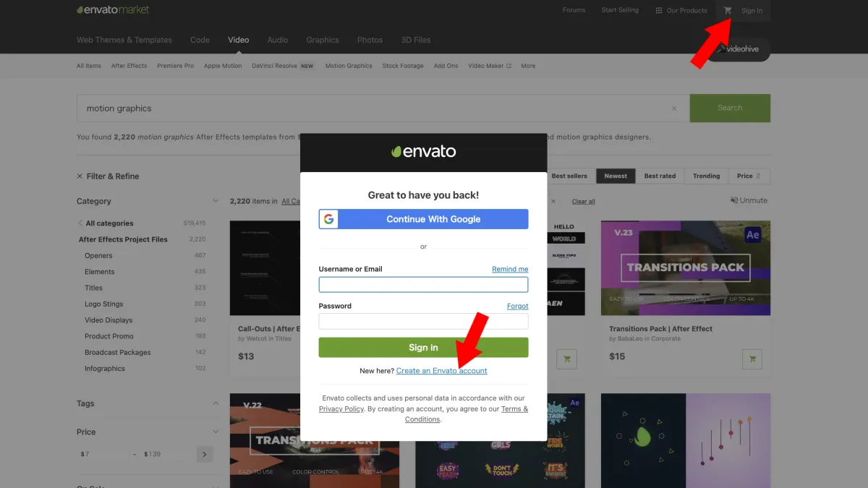Click the Envato Market logo
The image size is (868, 488).
[113, 10]
